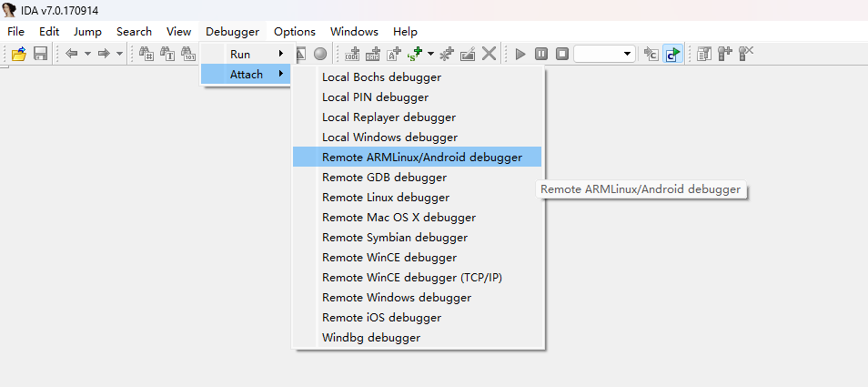Image resolution: width=868 pixels, height=387 pixels.
Task: Click the Start process play button
Action: (520, 54)
